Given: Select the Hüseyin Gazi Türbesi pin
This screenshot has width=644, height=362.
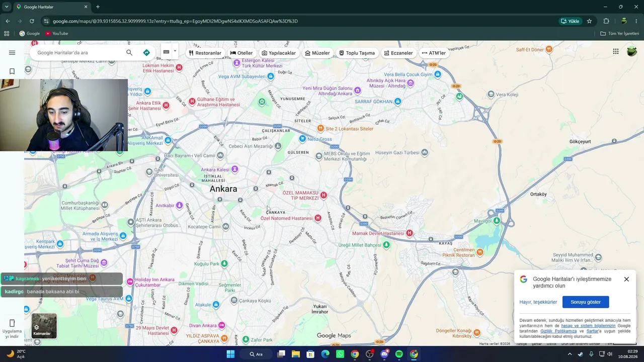Looking at the screenshot, I should [425, 152].
